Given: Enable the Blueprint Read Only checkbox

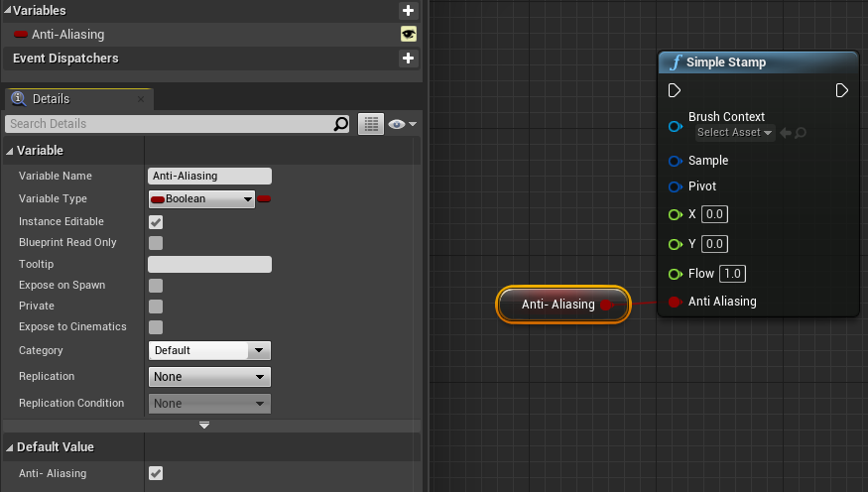Looking at the screenshot, I should [x=156, y=243].
